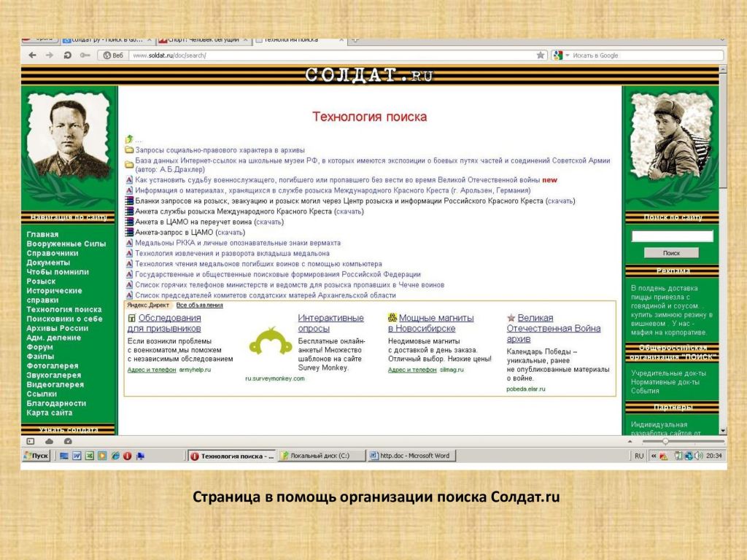Select 'Архивы России' in the site navigation
Viewport: 747px width, 560px height.
click(57, 328)
